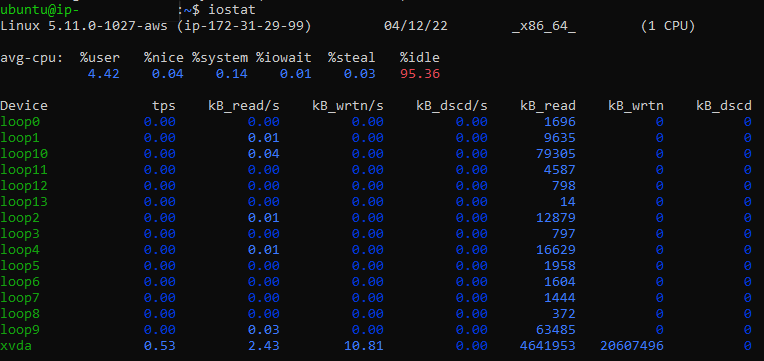Select loop9 kB_read value 63485
Viewport: 764px width, 361px height.
pyautogui.click(x=556, y=330)
